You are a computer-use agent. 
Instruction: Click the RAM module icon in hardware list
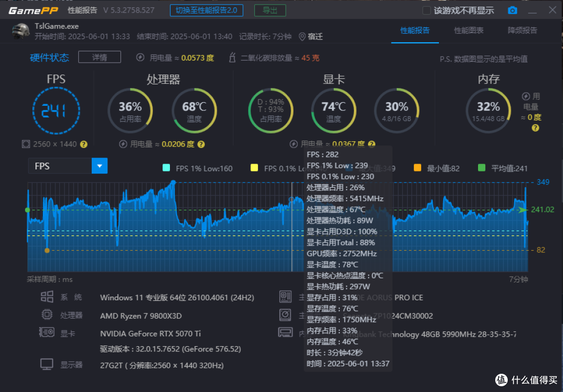pos(286,333)
